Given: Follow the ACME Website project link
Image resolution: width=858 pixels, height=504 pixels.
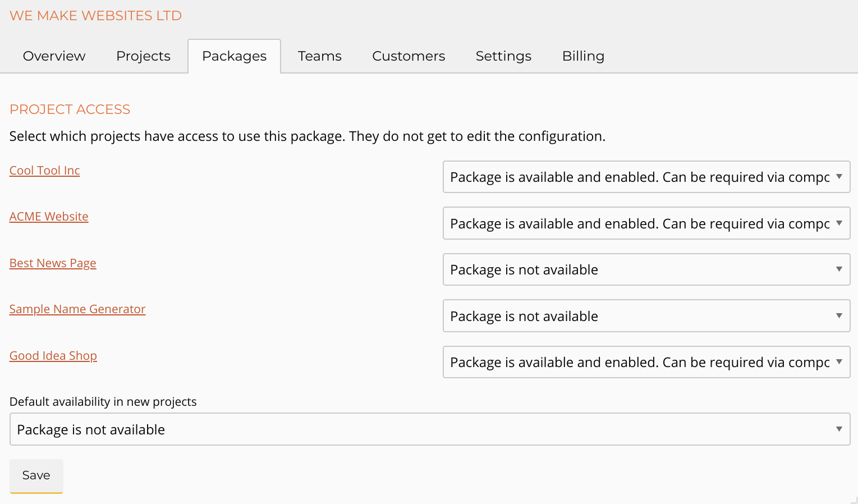Looking at the screenshot, I should (x=49, y=217).
